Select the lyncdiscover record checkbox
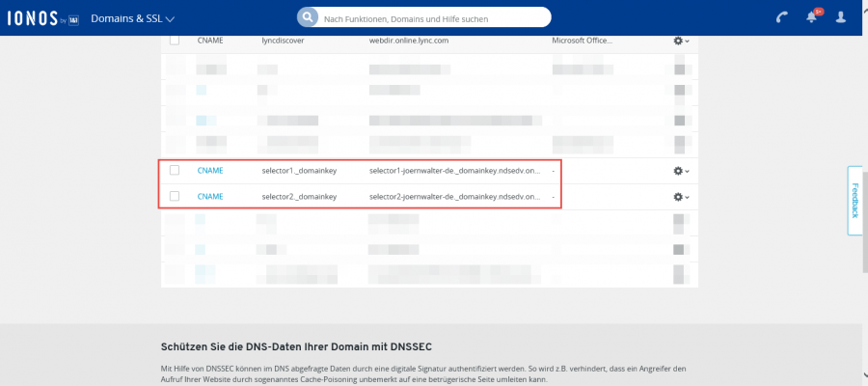This screenshot has width=868, height=386. point(175,41)
